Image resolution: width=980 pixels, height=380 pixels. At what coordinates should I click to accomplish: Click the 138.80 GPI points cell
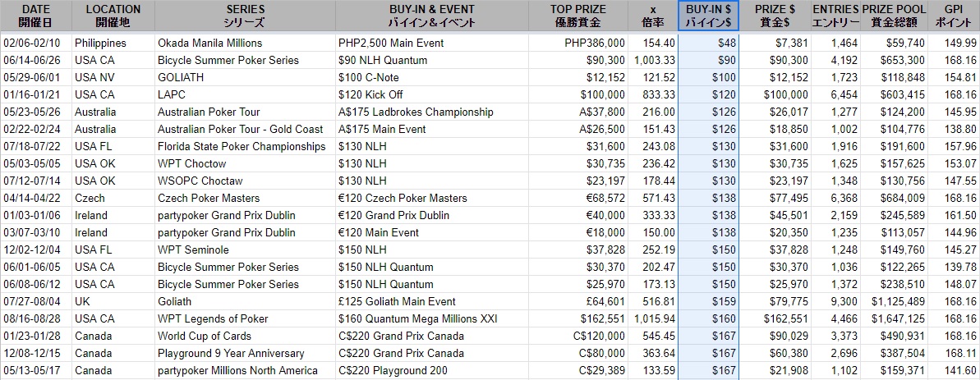point(954,129)
